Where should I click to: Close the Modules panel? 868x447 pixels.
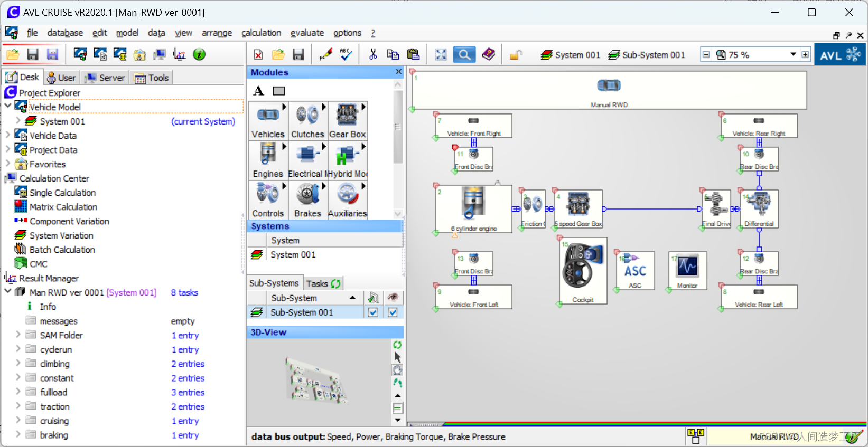(398, 72)
